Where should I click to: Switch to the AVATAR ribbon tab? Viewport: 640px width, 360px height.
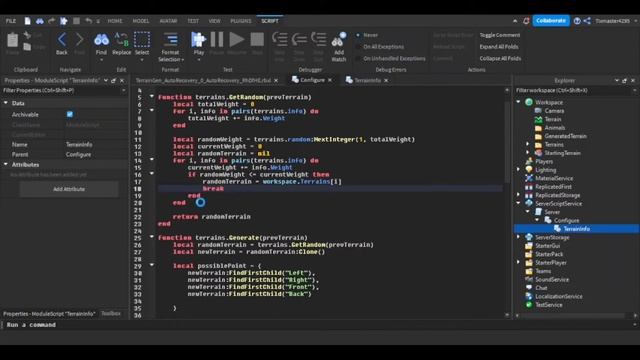pos(168,21)
